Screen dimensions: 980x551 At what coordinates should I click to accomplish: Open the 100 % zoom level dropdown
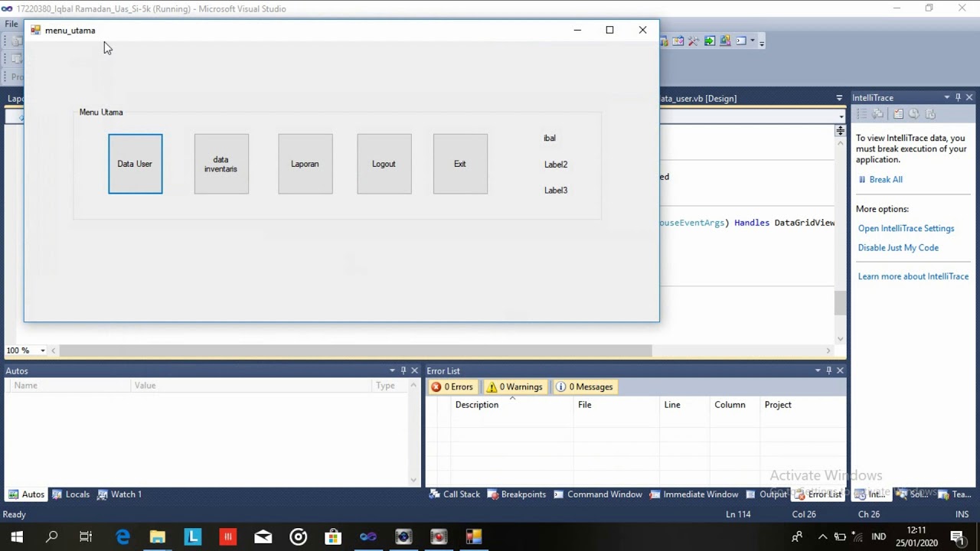click(43, 350)
